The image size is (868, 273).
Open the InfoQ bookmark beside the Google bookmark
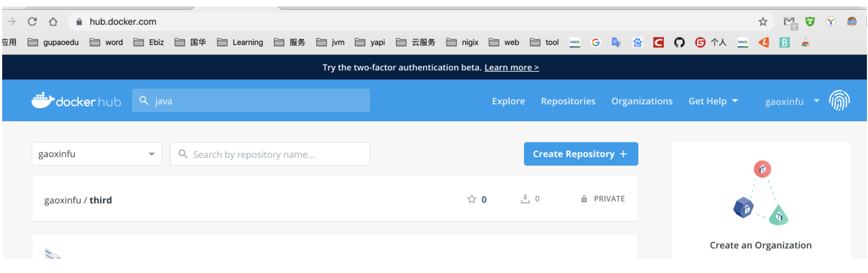(575, 42)
